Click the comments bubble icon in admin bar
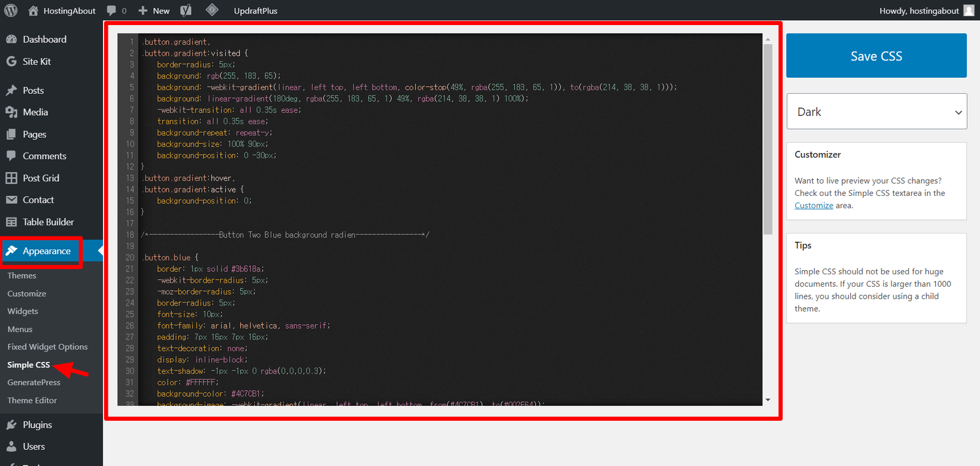Viewport: 980px width, 466px height. (x=116, y=10)
